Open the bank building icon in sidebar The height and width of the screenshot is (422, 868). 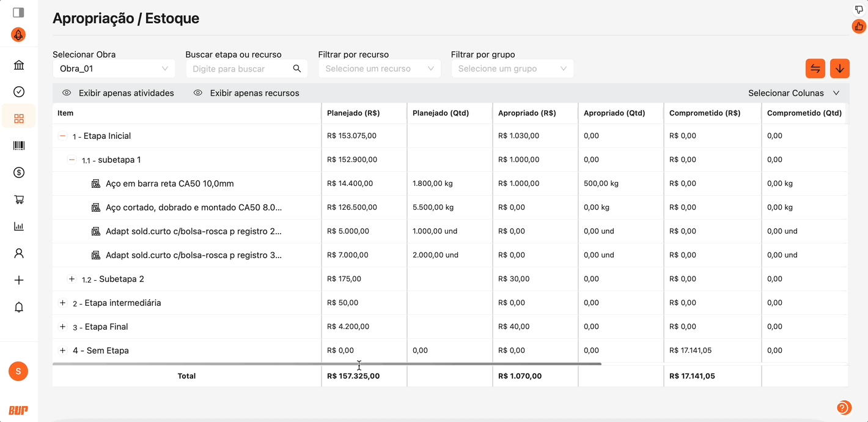coord(19,65)
